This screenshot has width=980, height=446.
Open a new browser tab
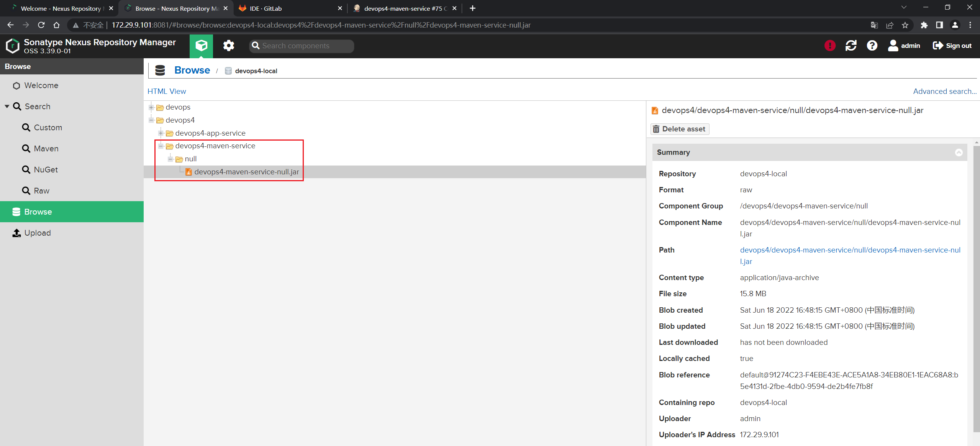472,8
